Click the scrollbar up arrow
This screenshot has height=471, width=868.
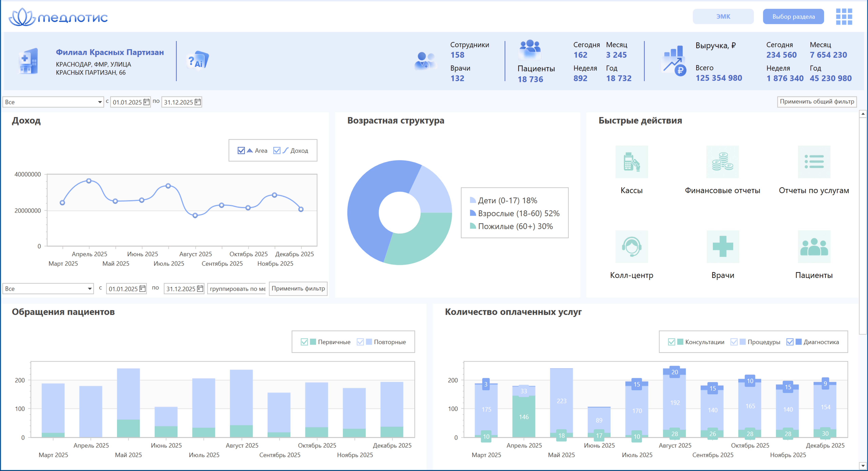pos(863,114)
